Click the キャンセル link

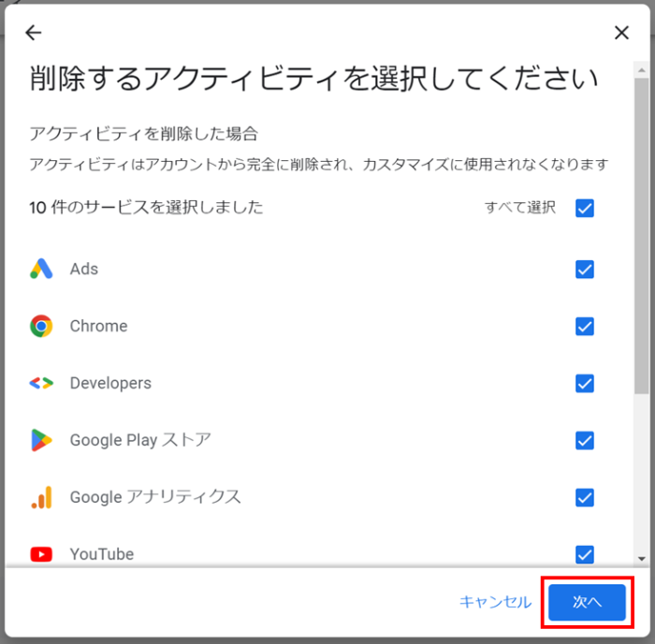click(495, 602)
